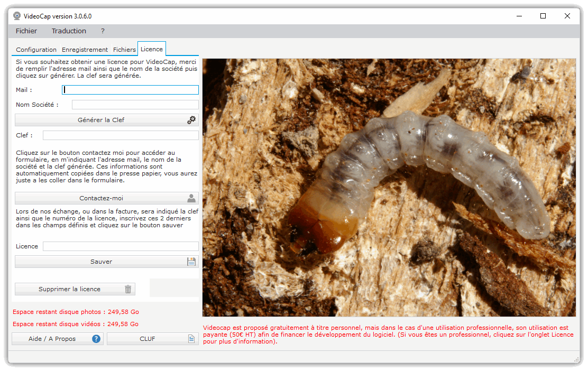This screenshot has width=588, height=371.
Task: Open the CLUF license agreement
Action: point(153,339)
